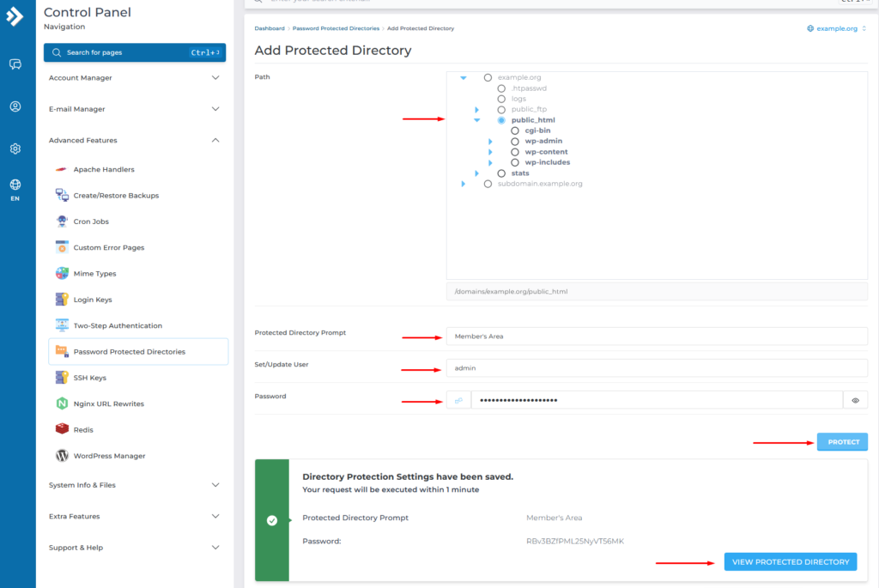This screenshot has width=879, height=588.
Task: Generate a random password with the dice icon
Action: point(458,398)
